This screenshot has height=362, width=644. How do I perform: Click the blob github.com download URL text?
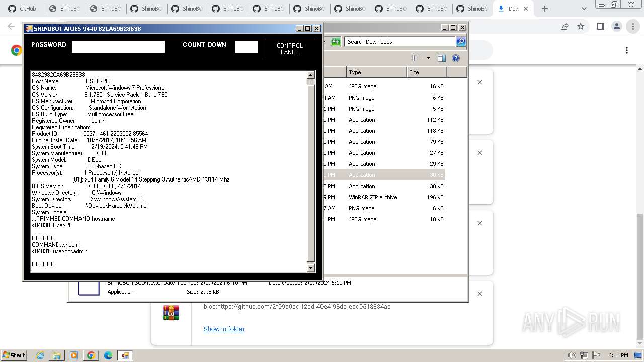pos(297,306)
